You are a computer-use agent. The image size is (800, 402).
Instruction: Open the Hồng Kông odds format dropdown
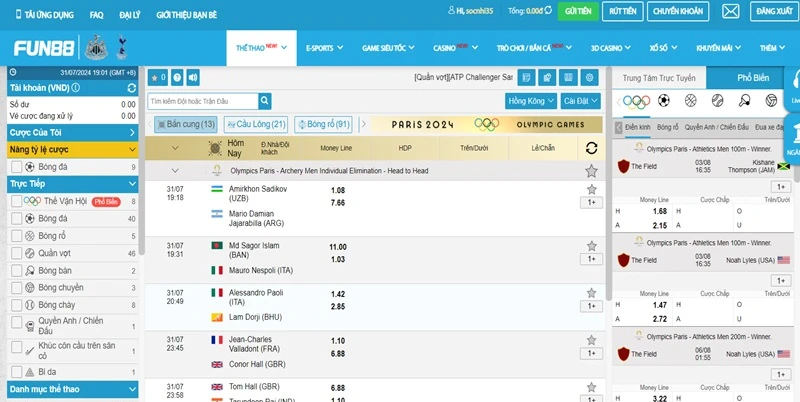pos(531,101)
